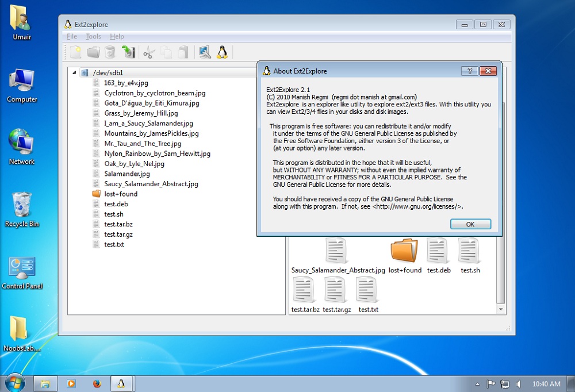Click the Paste icon in the toolbar

coord(182,52)
